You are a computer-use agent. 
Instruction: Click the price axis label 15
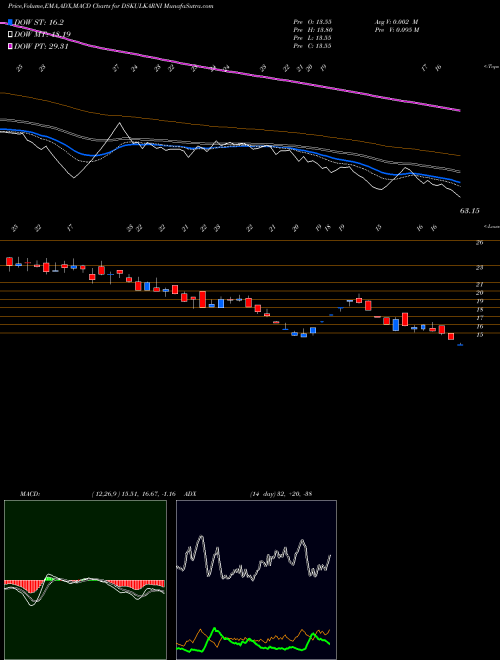(479, 335)
